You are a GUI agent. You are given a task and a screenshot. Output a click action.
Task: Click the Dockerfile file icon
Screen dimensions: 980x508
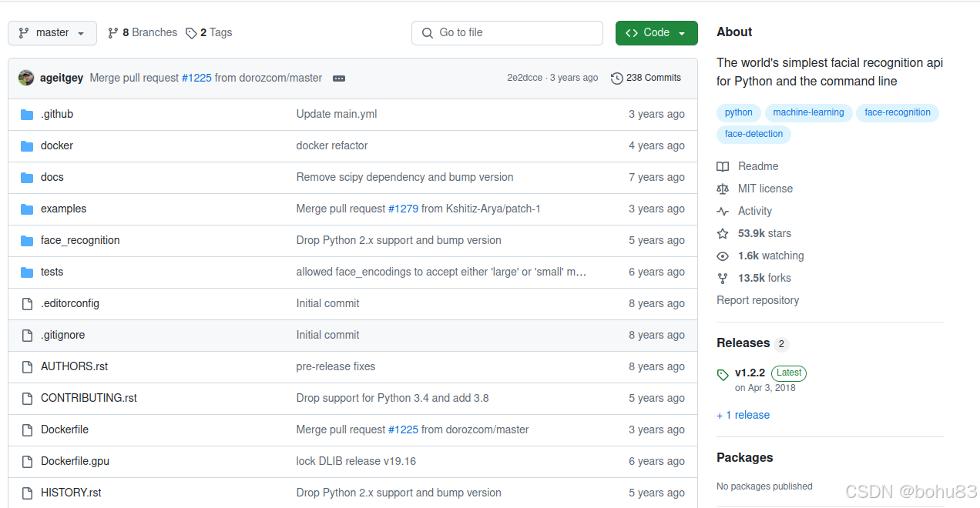click(27, 429)
